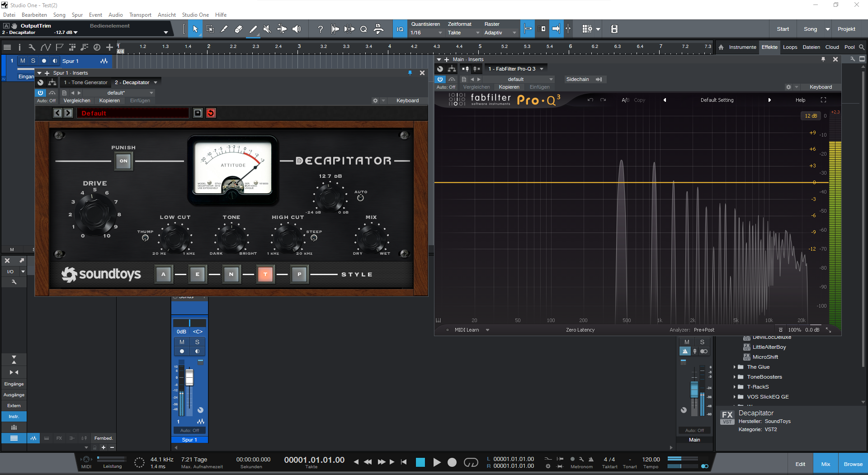Image resolution: width=868 pixels, height=475 pixels.
Task: Toggle the Loop button in transport
Action: click(471, 462)
